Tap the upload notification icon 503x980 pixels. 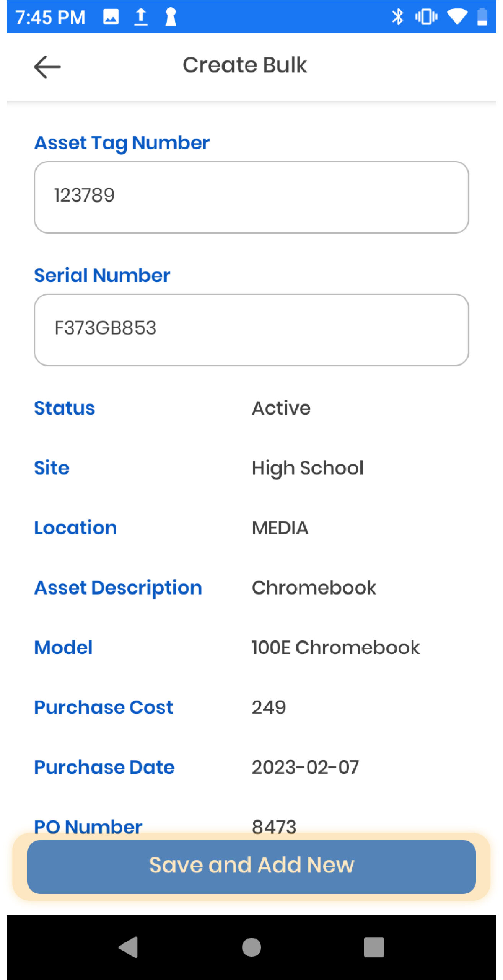141,17
